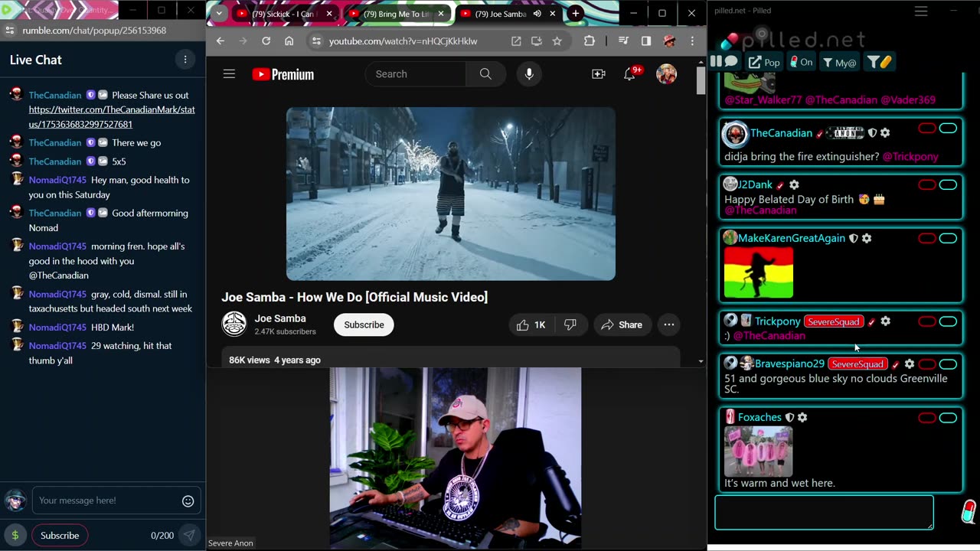Click the YouTube page vertical scrollbar

click(x=701, y=80)
